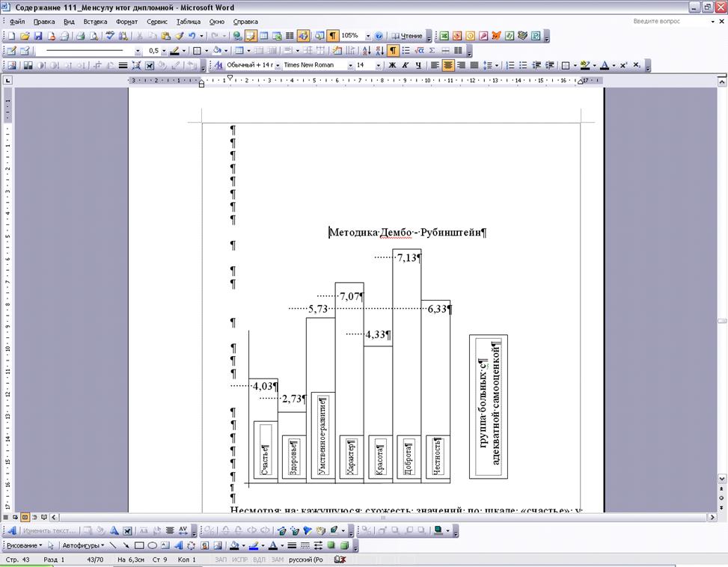The height and width of the screenshot is (567, 728).
Task: Click the Save document icon
Action: 38,36
